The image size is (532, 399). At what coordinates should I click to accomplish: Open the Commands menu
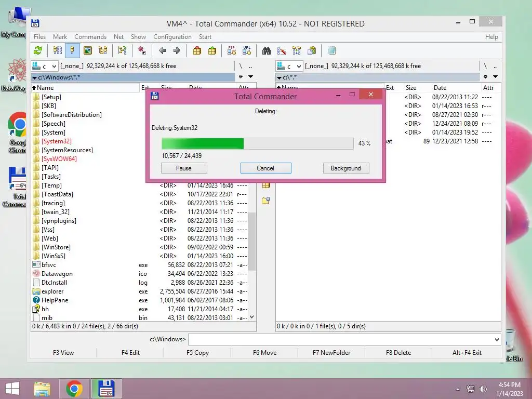point(90,37)
